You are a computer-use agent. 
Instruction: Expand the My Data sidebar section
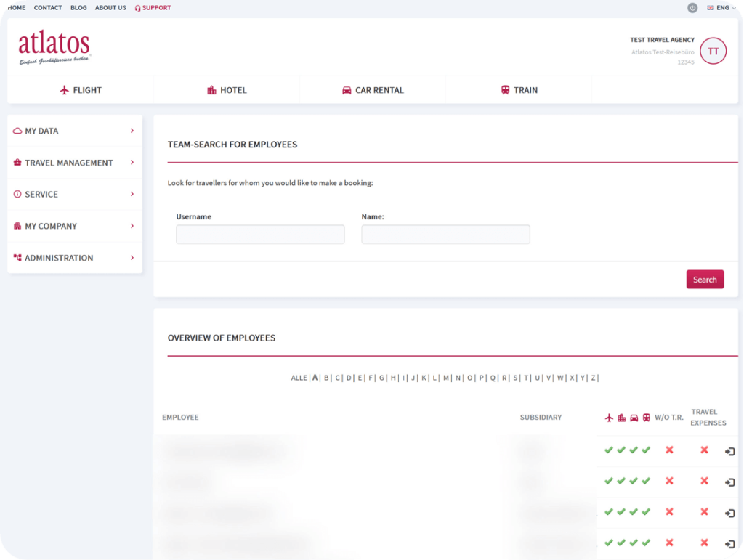pos(74,131)
